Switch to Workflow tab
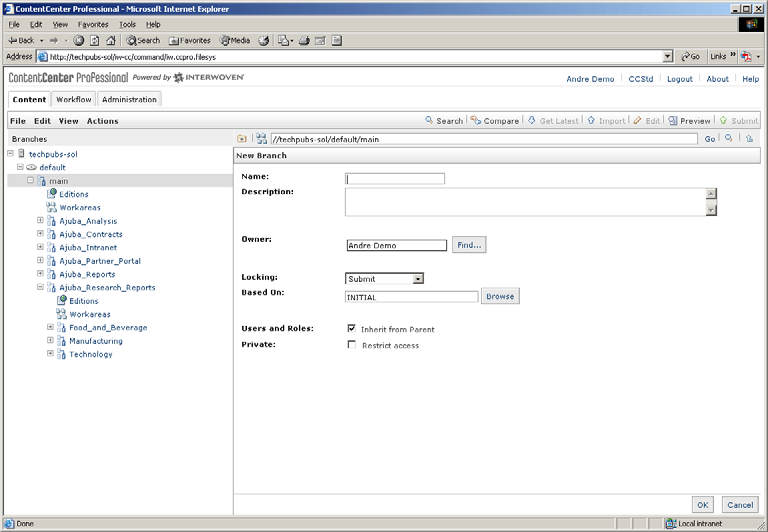 [73, 99]
